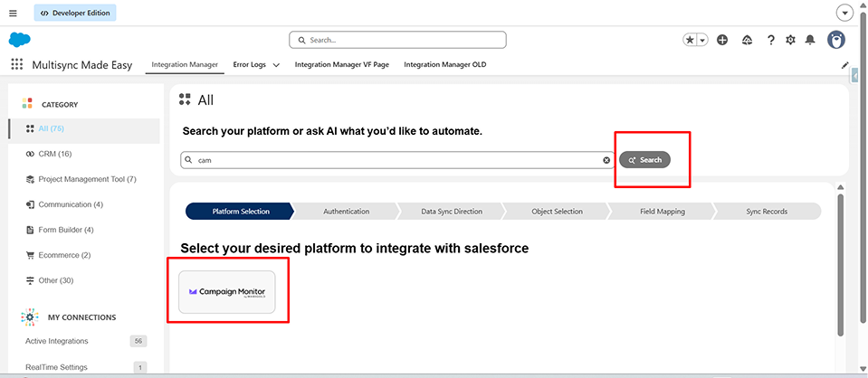This screenshot has width=868, height=378.
Task: Click the Form Builder document icon
Action: pyautogui.click(x=30, y=230)
